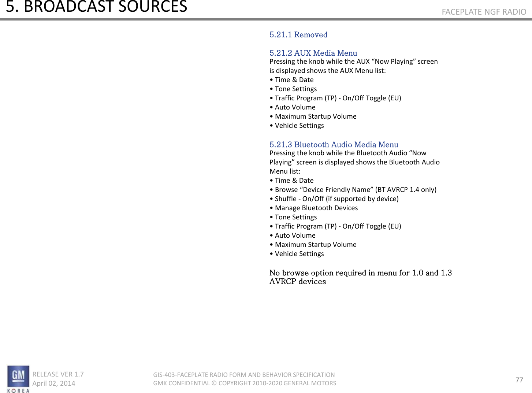Expand section 5.21.2 AUX Media Menu
Viewport: 532px width, 393px height.
(x=313, y=53)
